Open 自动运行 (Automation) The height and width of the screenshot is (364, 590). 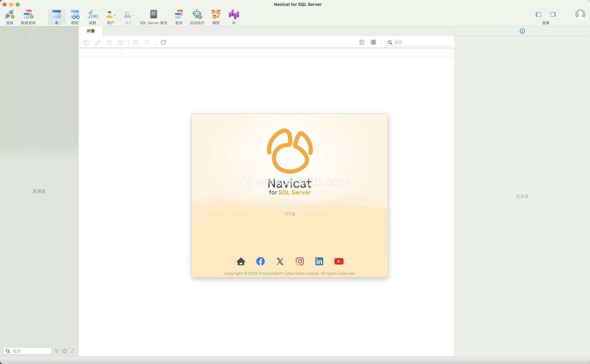[197, 17]
